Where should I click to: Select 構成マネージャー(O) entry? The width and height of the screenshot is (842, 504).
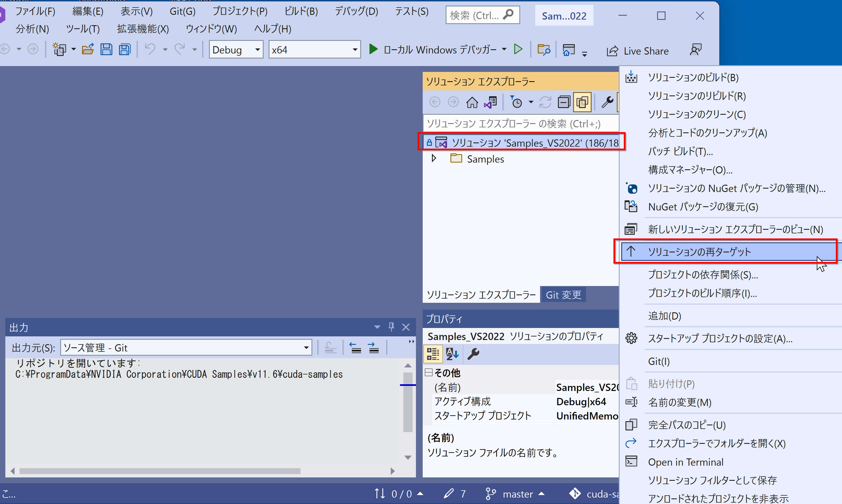click(x=730, y=170)
